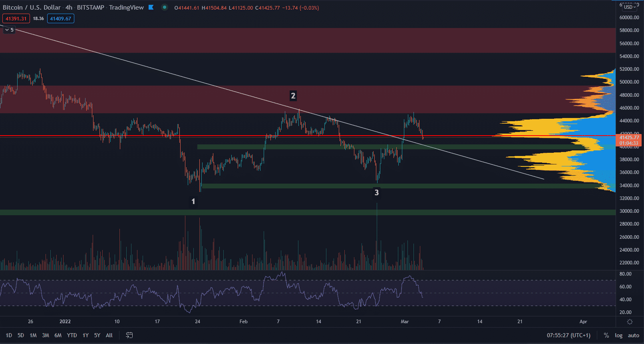Click the green market status indicator icon

point(164,7)
